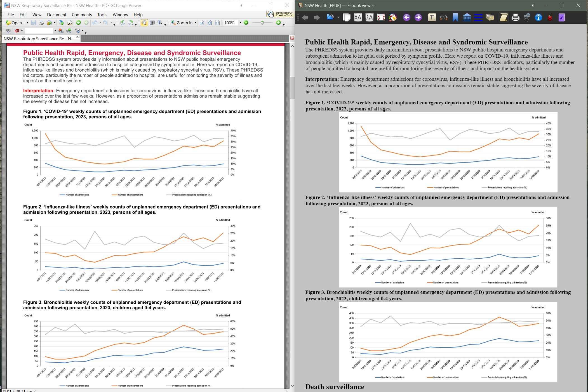588x392 pixels.
Task: Click the bookmark icon in E-book viewer
Action: (455, 18)
